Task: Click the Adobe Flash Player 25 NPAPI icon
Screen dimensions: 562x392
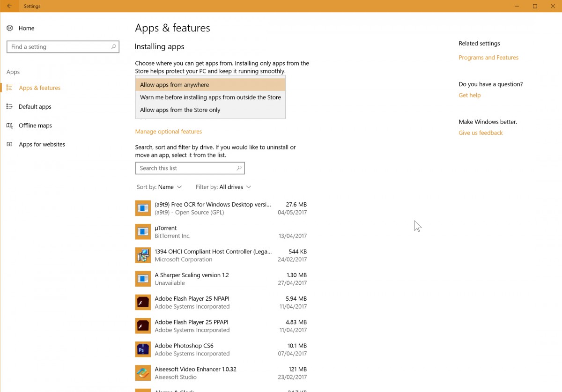Action: coord(143,303)
